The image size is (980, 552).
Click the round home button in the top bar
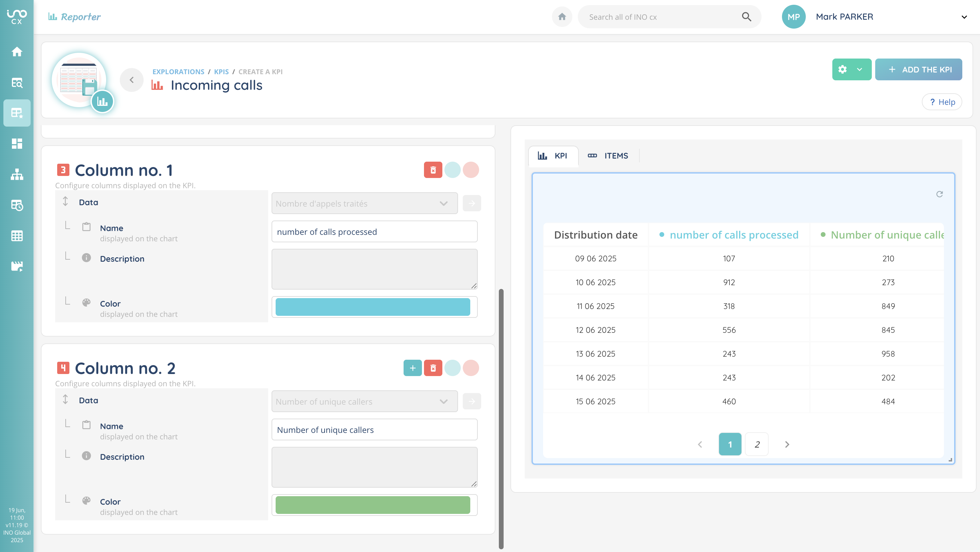[562, 17]
